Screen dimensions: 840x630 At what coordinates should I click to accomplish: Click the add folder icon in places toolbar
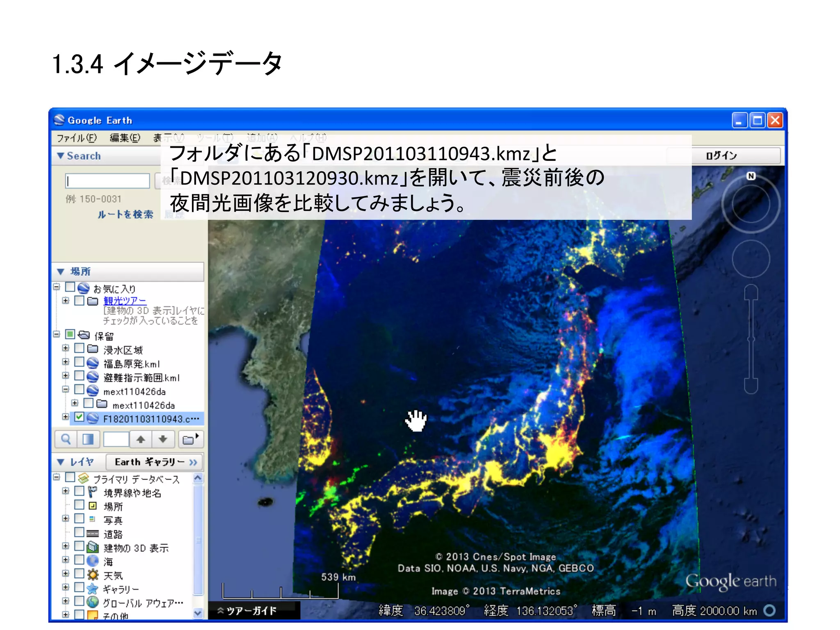190,439
